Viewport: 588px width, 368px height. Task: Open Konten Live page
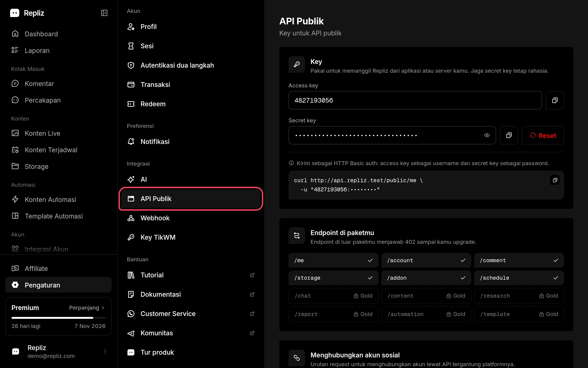(x=59, y=133)
